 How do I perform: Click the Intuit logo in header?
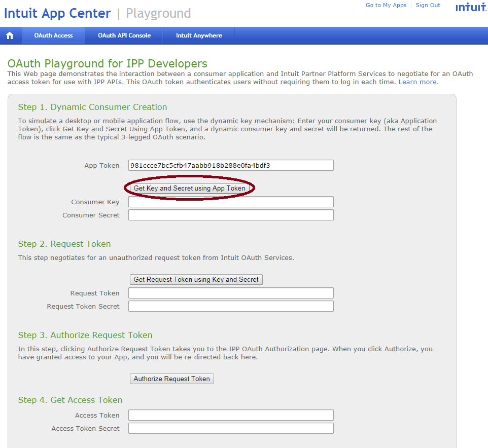pyautogui.click(x=471, y=7)
